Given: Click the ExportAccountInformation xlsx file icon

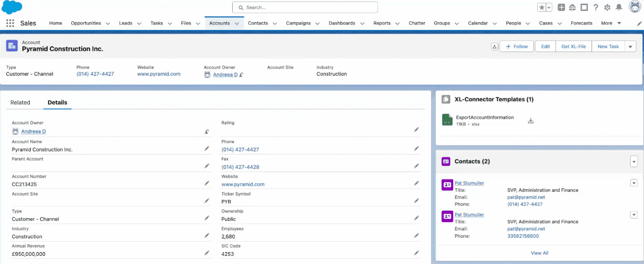Looking at the screenshot, I should pyautogui.click(x=447, y=120).
